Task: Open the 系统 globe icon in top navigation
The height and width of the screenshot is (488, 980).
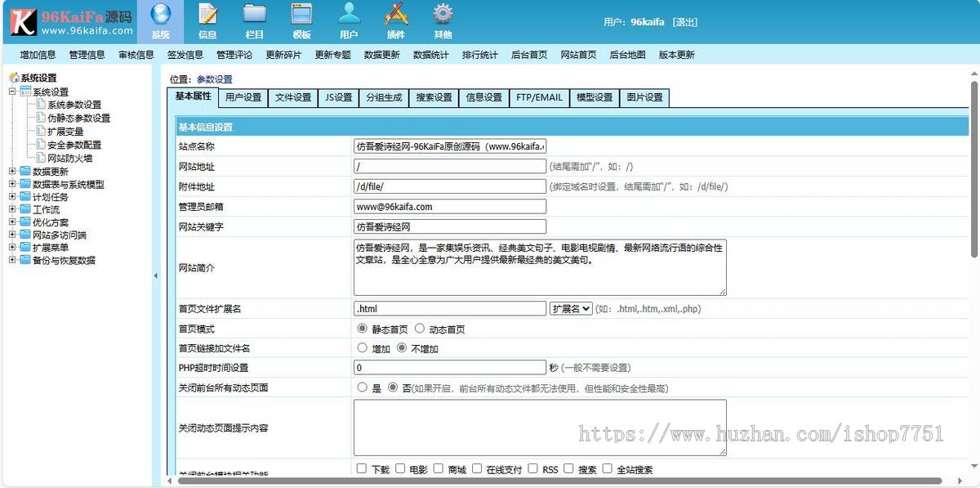Action: [161, 14]
